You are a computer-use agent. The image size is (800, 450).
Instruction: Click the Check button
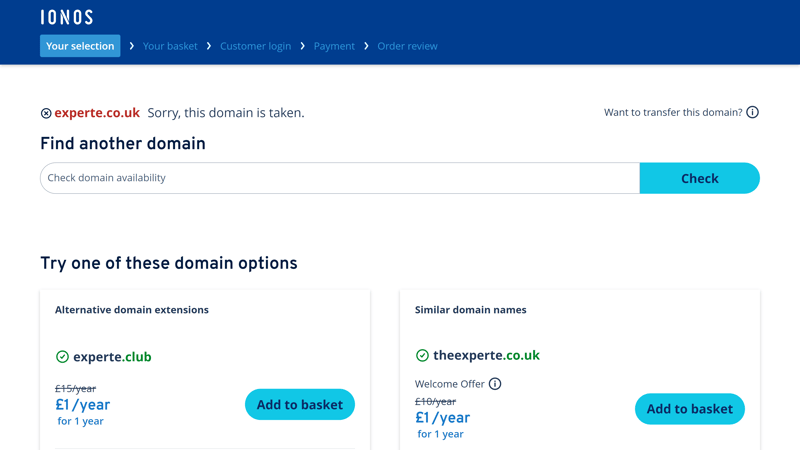point(699,178)
